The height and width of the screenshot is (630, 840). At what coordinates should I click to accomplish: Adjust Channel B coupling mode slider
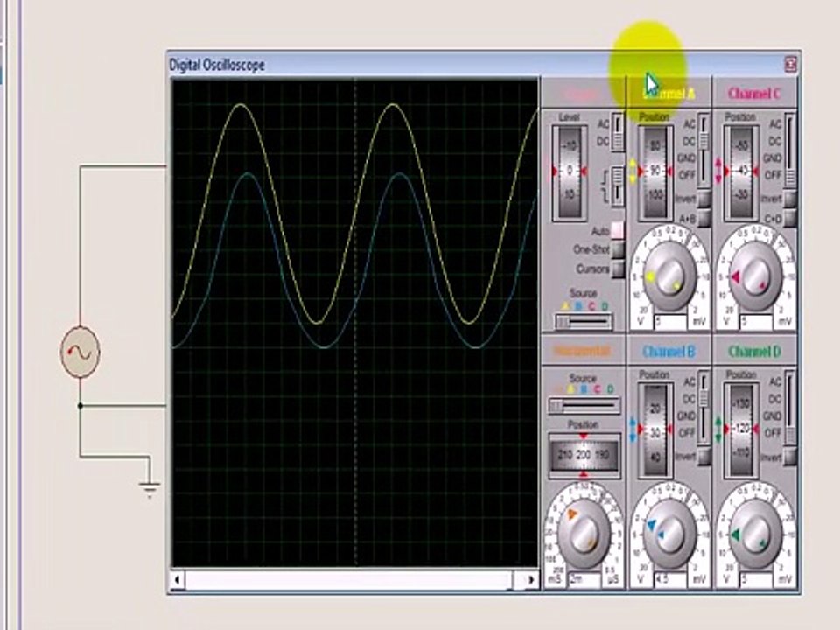(x=703, y=409)
